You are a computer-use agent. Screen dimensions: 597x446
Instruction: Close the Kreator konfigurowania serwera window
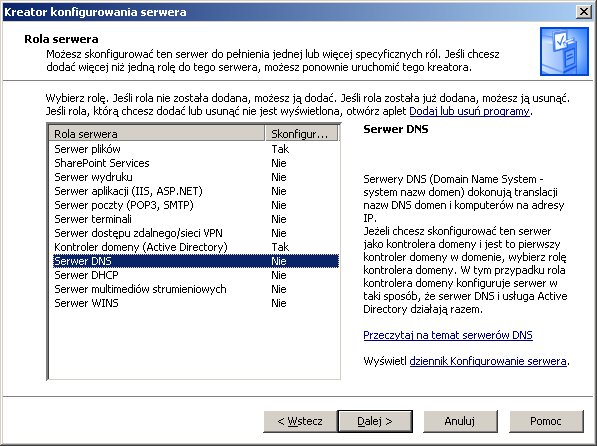pyautogui.click(x=584, y=12)
